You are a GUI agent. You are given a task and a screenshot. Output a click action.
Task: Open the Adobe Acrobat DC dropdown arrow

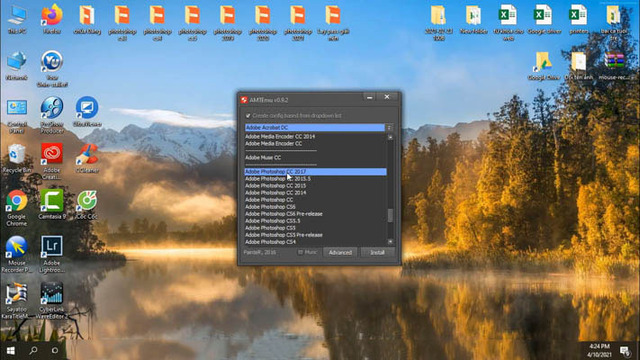(x=389, y=128)
